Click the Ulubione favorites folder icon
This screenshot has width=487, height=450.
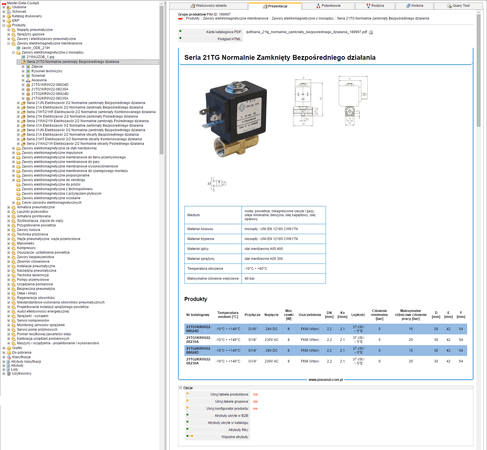pyautogui.click(x=9, y=7)
